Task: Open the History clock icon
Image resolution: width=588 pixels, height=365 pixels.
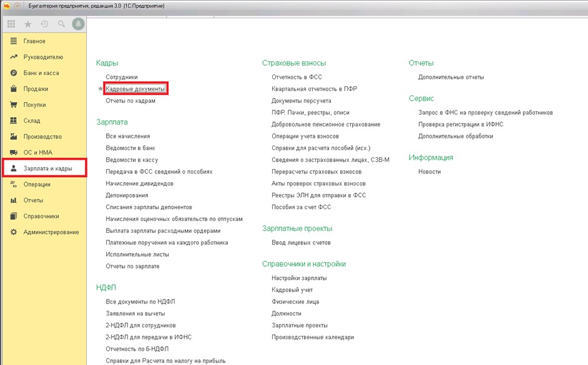Action: (44, 24)
